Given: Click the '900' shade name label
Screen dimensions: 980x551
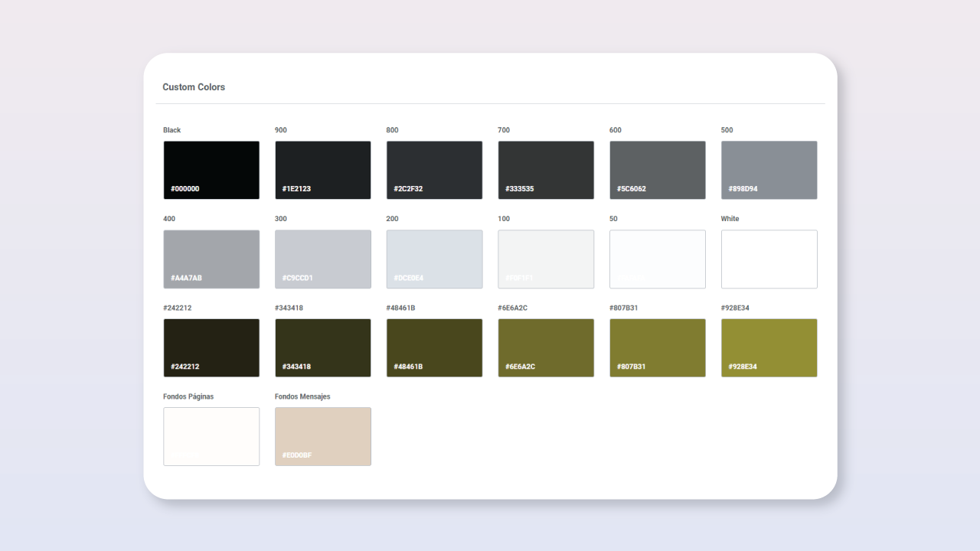Looking at the screenshot, I should [x=281, y=130].
